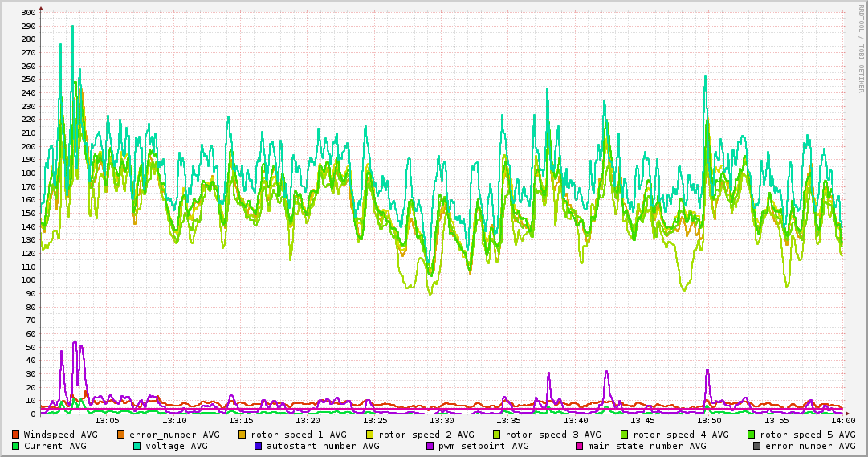
Task: Click the 13:05 time axis label
Action: 107,420
